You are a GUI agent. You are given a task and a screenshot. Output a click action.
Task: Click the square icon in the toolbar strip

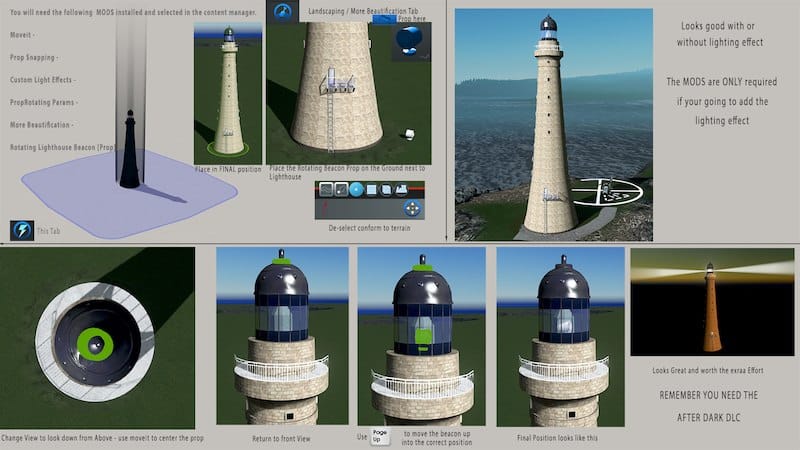click(371, 189)
